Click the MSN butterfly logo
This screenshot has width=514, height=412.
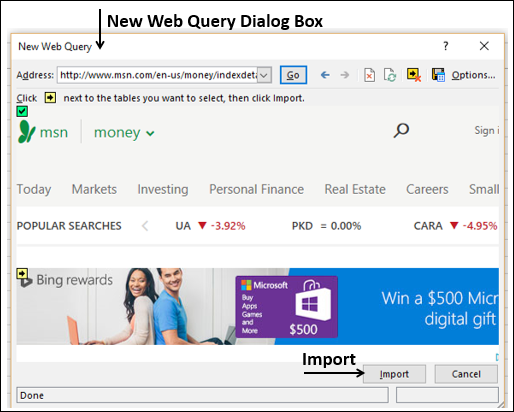click(x=26, y=132)
